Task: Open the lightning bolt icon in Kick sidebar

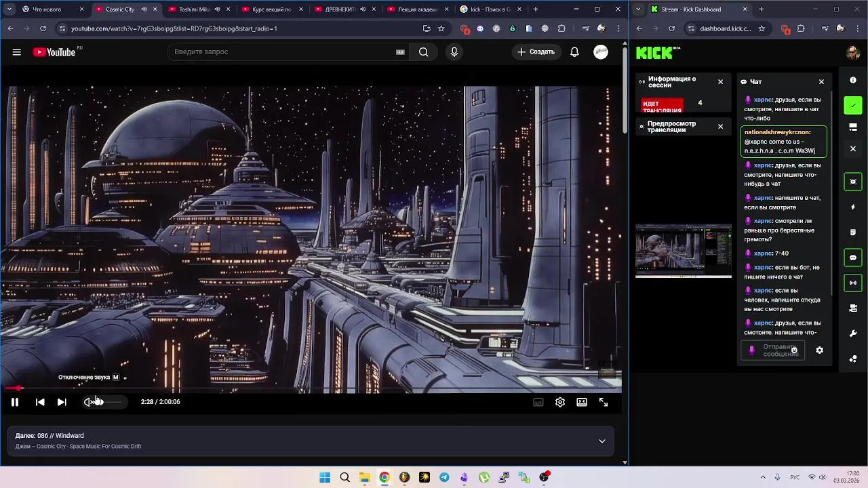Action: (x=853, y=207)
